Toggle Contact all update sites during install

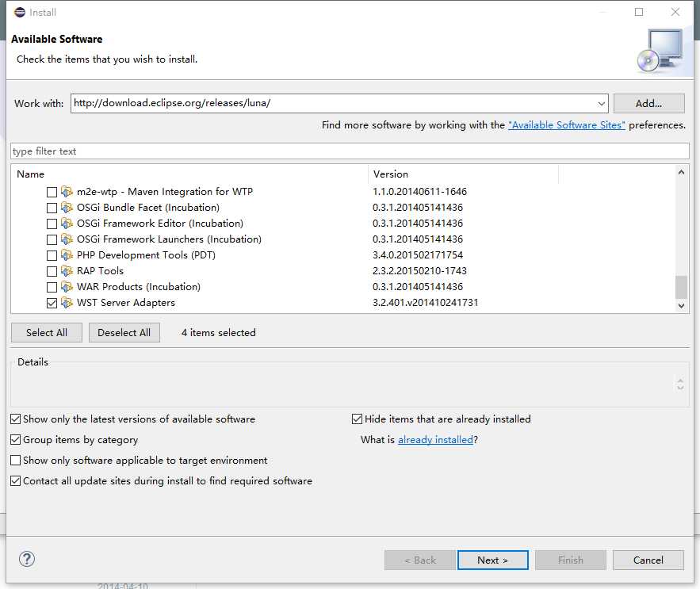(16, 481)
